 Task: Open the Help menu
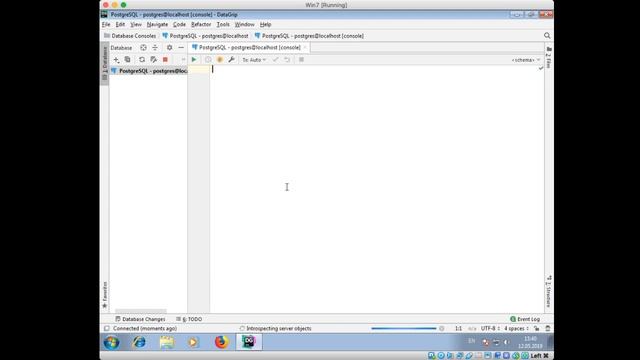pos(265,24)
